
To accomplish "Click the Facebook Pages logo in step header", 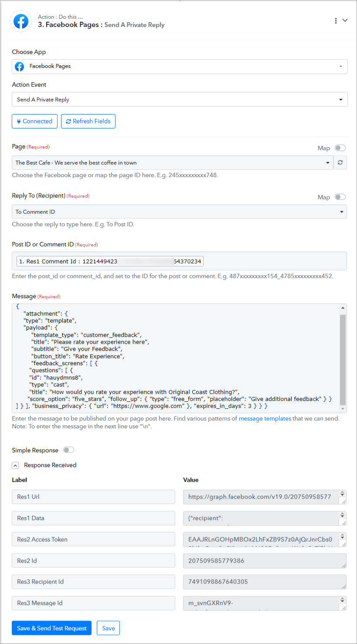I will click(21, 21).
